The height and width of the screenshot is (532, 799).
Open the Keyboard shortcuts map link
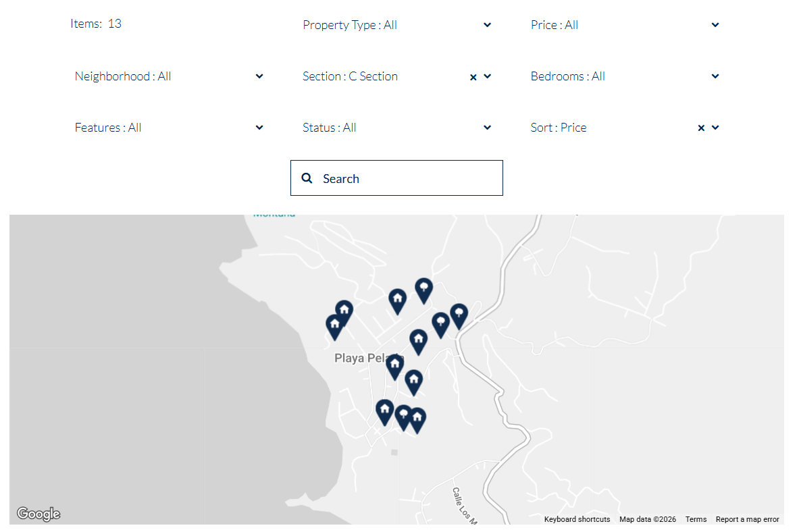(x=577, y=519)
